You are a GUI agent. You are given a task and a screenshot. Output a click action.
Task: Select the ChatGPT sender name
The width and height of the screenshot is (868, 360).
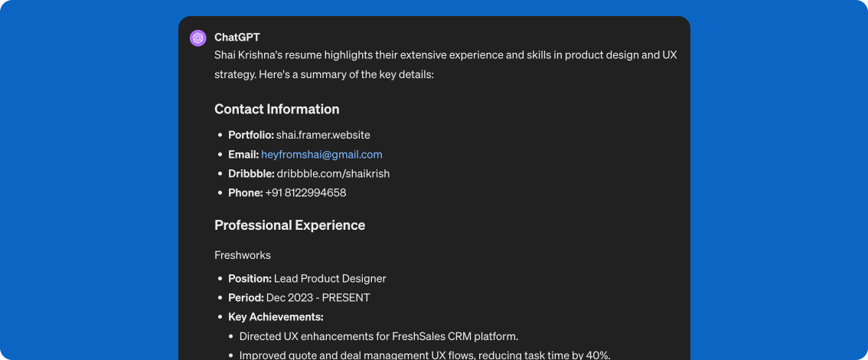tap(237, 37)
